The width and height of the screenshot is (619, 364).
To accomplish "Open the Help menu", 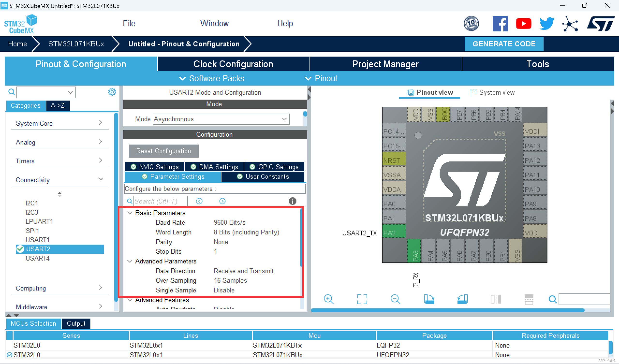I will click(285, 23).
